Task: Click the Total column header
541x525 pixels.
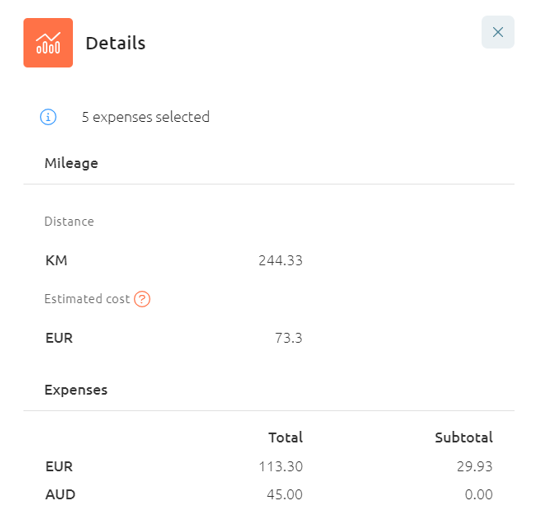Action: point(286,437)
